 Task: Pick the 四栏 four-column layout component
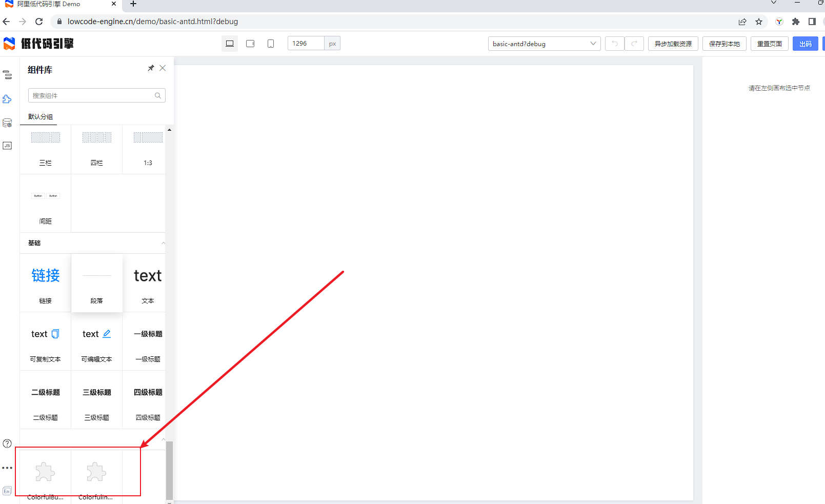(97, 149)
